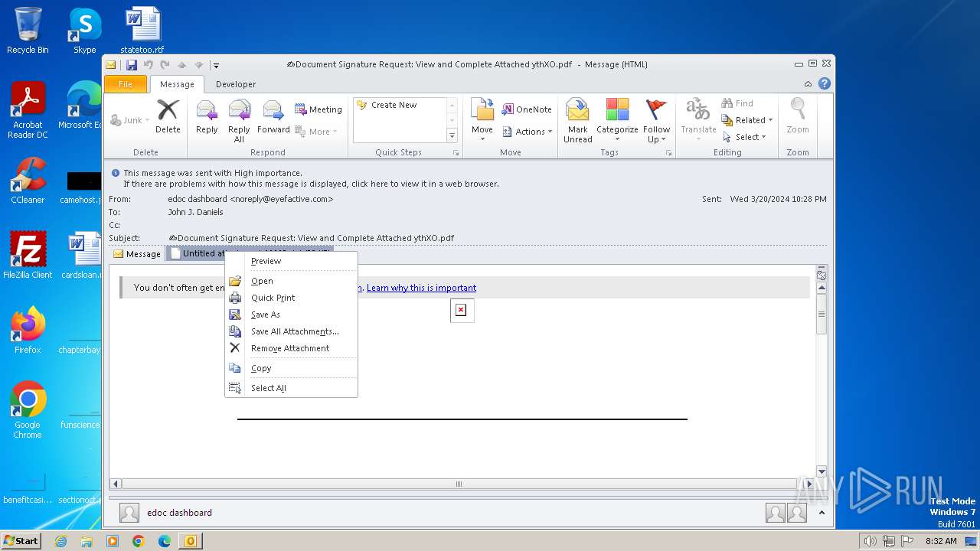980x551 pixels.
Task: Open Recycle Bin desktop icon
Action: pyautogui.click(x=28, y=31)
